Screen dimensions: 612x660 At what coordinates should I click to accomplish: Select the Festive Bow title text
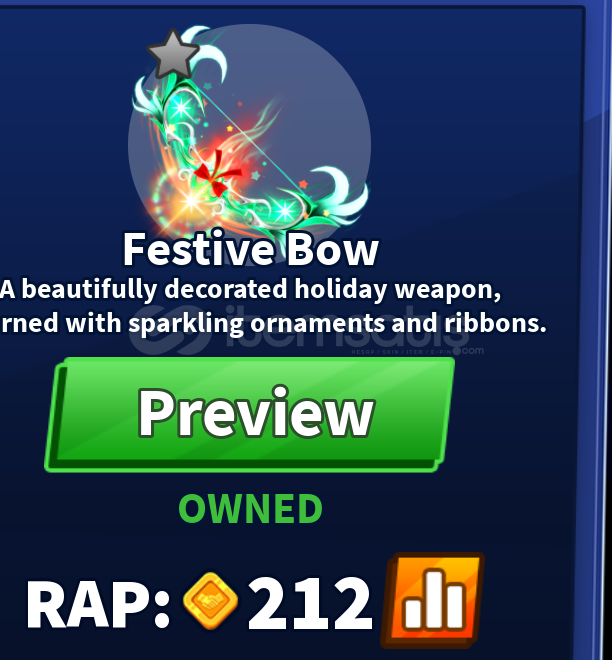(250, 250)
